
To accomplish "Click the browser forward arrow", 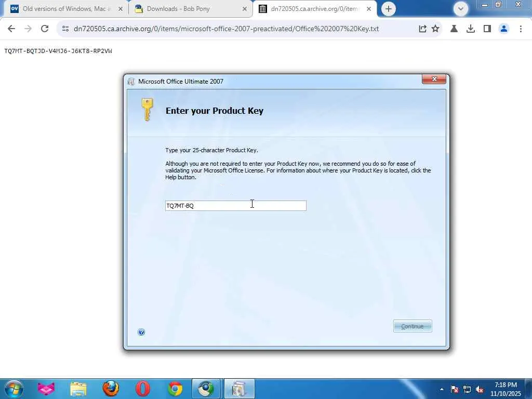I will point(28,29).
